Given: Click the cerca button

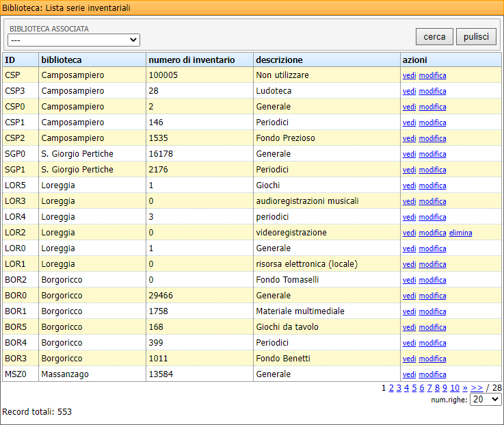Looking at the screenshot, I should coord(434,37).
